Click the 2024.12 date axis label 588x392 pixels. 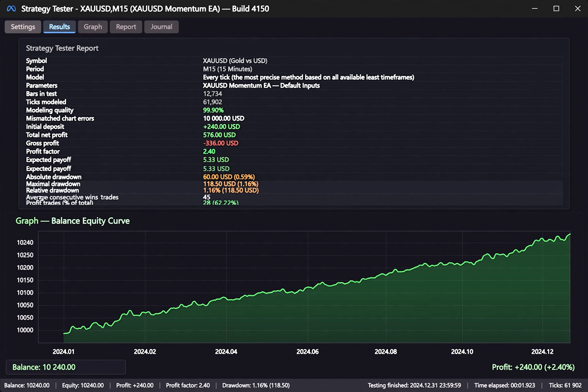542,352
